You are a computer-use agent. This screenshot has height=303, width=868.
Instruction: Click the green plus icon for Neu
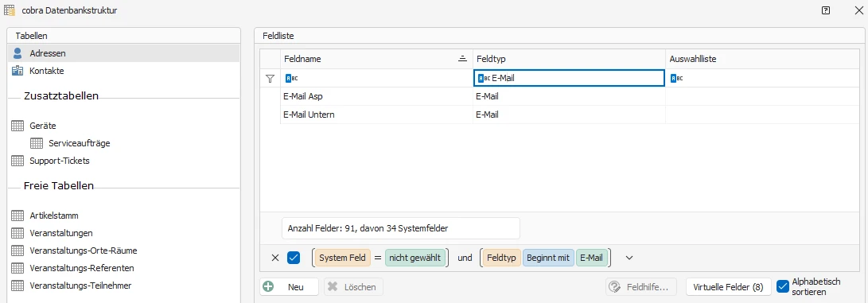(268, 287)
